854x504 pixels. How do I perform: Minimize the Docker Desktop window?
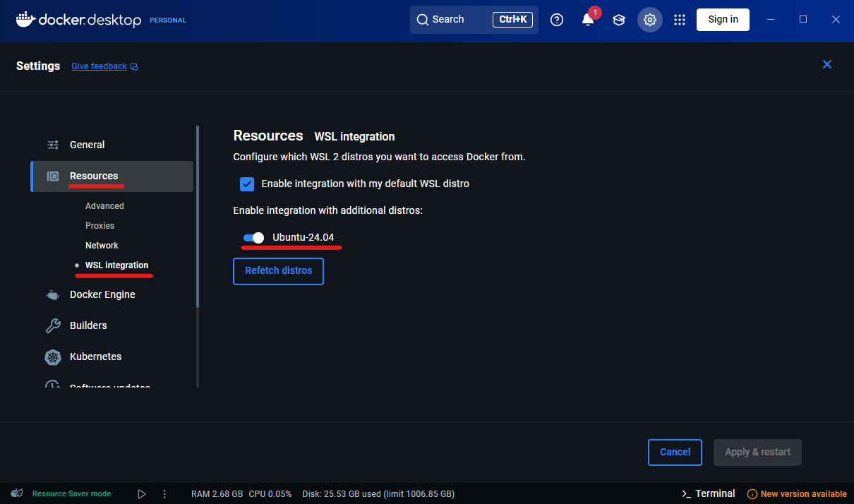click(770, 20)
